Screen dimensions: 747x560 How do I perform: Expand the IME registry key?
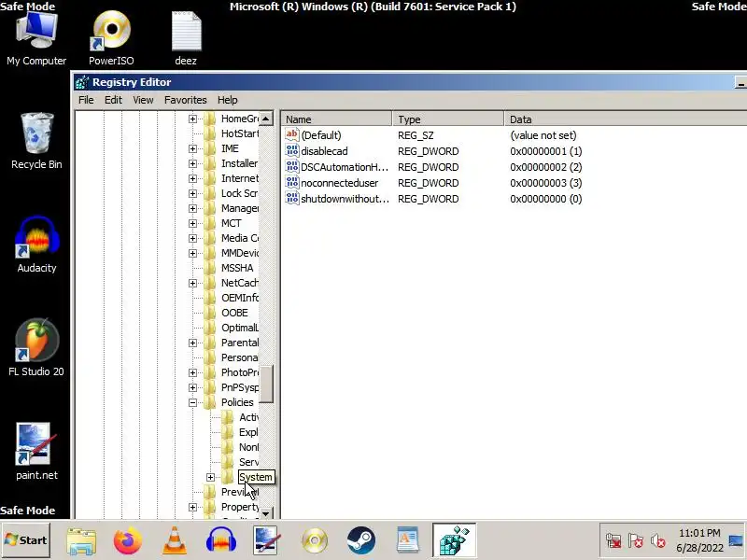coord(192,148)
